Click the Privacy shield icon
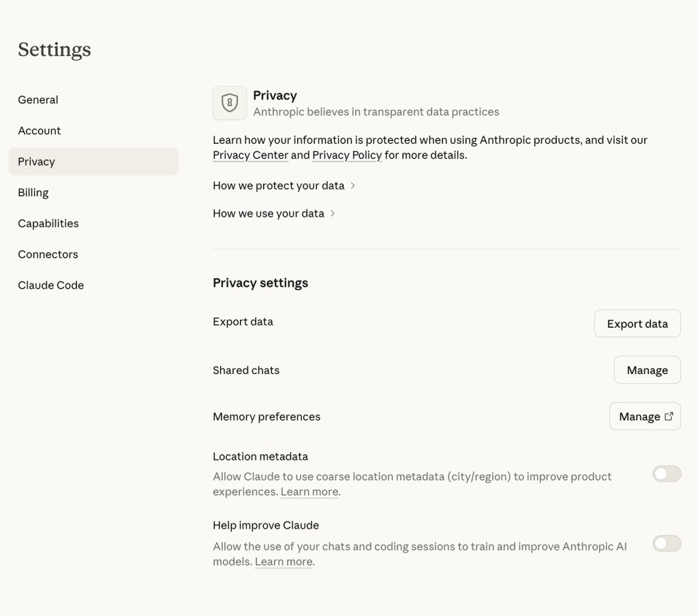The width and height of the screenshot is (698, 616). point(230,103)
